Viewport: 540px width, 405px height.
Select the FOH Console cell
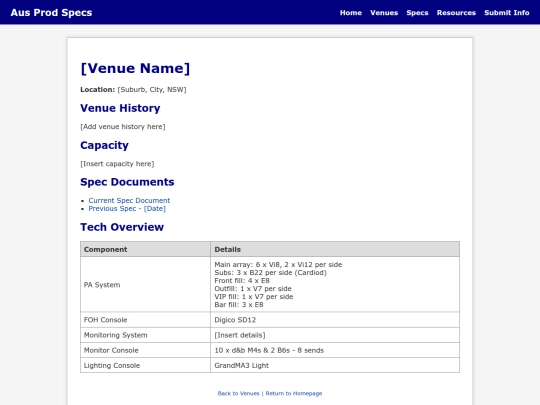click(145, 320)
